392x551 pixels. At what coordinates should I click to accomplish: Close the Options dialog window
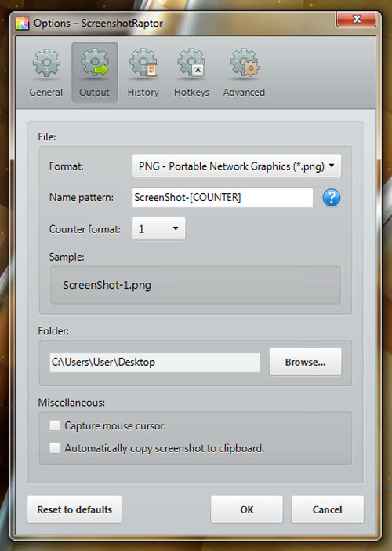[357, 19]
